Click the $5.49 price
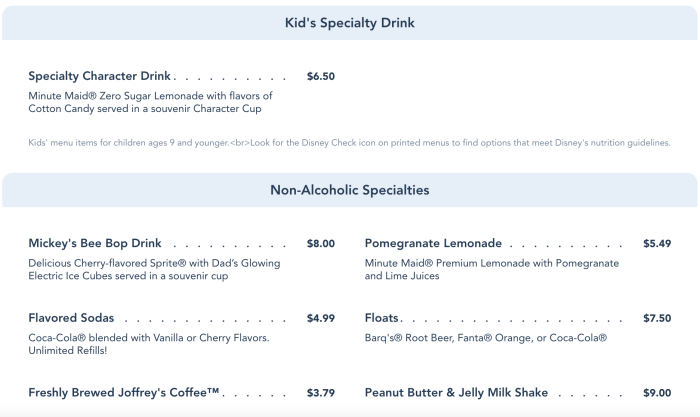The width and height of the screenshot is (700, 417). (x=657, y=243)
